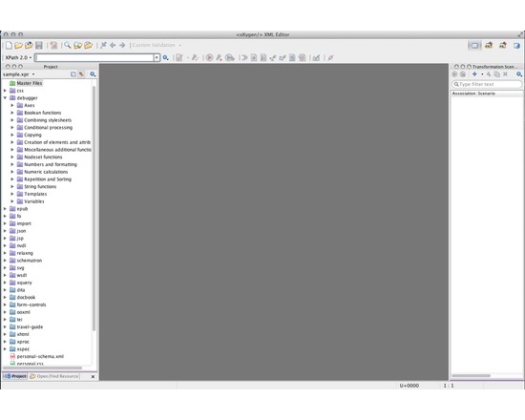Switch to the XQuery Debugger perspective
Image resolution: width=525 pixels, height=420 pixels.
pos(503,45)
